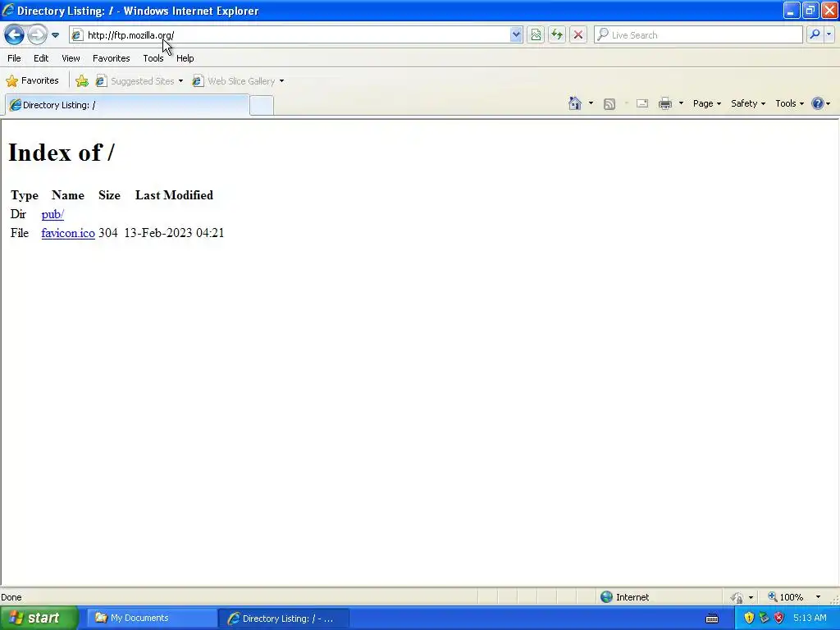Click the Read Mail icon
Image resolution: width=840 pixels, height=630 pixels.
(642, 104)
